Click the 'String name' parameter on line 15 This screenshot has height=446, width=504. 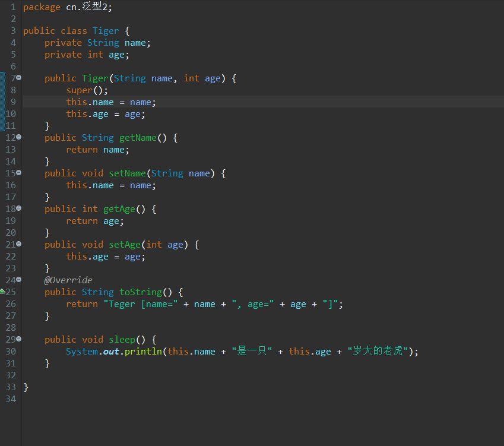(x=180, y=173)
